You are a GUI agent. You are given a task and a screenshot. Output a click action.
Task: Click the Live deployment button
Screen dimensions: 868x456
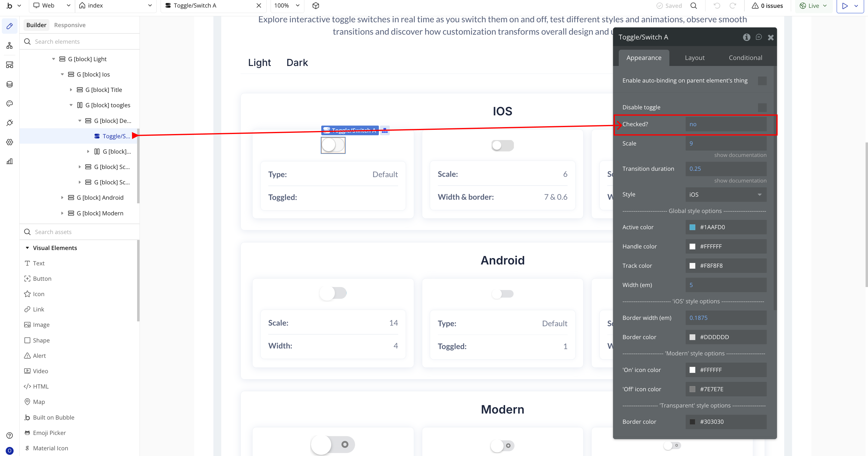tap(813, 6)
